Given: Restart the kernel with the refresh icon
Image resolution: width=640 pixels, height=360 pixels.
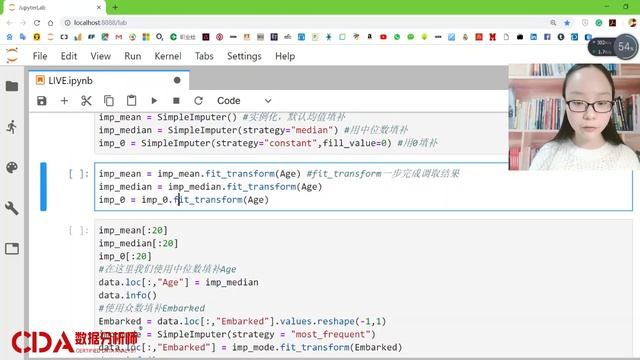Looking at the screenshot, I should point(198,101).
